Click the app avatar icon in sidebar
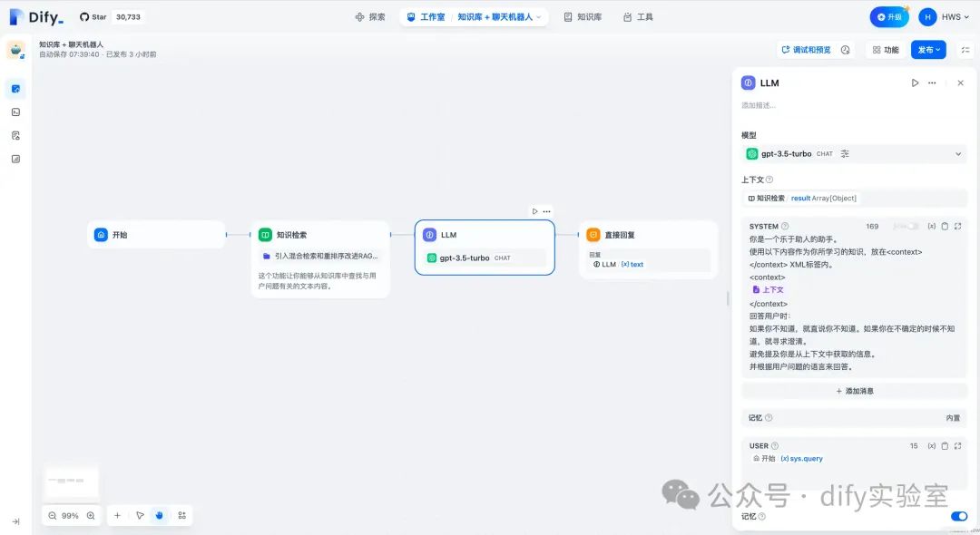The height and width of the screenshot is (535, 980). (15, 49)
